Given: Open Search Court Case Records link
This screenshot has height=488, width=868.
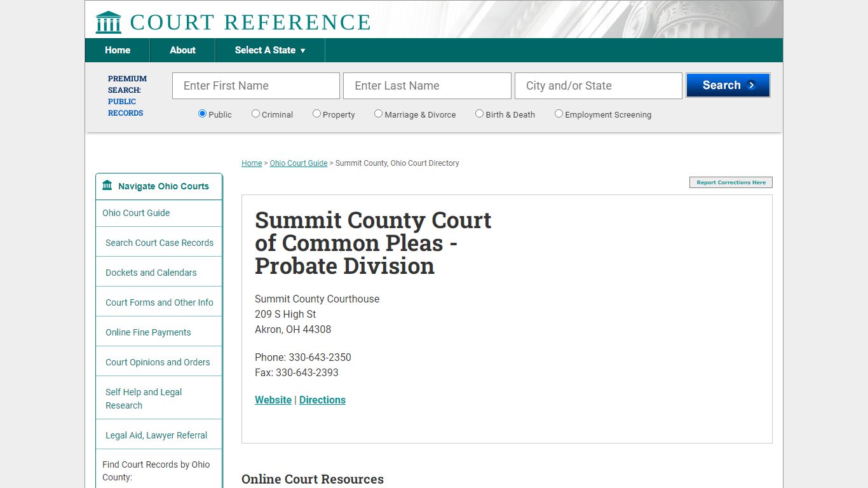Looking at the screenshot, I should 159,243.
